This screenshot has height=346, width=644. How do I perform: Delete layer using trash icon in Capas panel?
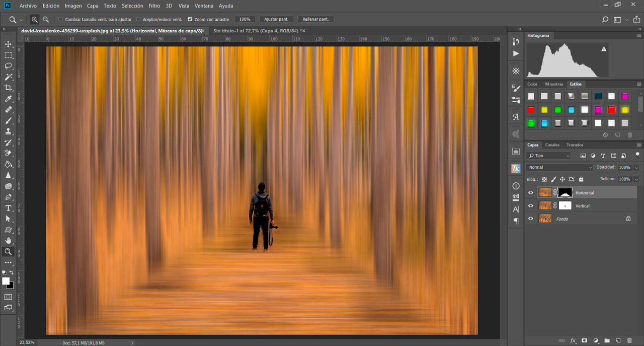[629, 341]
